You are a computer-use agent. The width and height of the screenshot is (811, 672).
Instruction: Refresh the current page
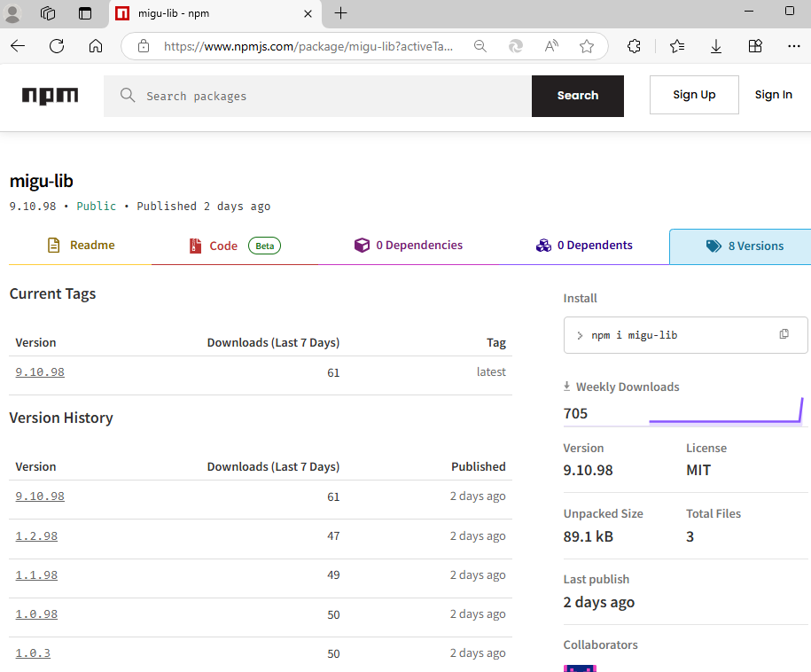[x=57, y=46]
